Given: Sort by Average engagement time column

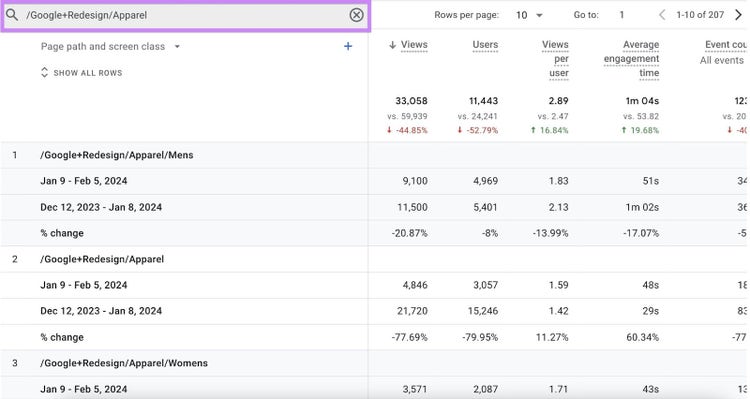Looking at the screenshot, I should 631,59.
